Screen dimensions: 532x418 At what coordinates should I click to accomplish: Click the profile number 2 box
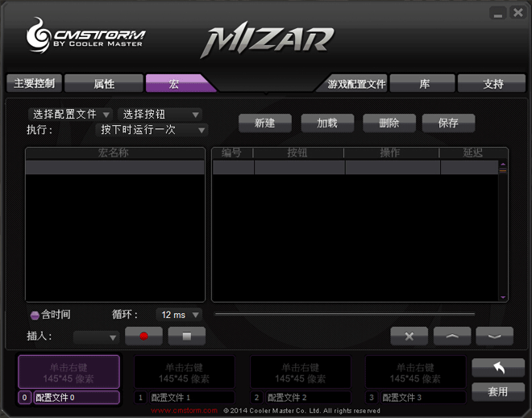(x=256, y=398)
